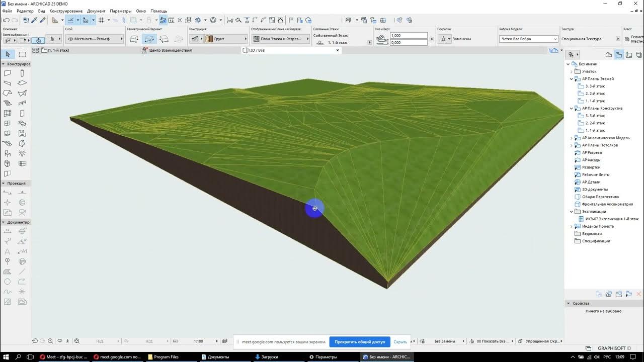Screen dimensions: 644x362
Task: Select the Wall tool
Action: pos(8,73)
